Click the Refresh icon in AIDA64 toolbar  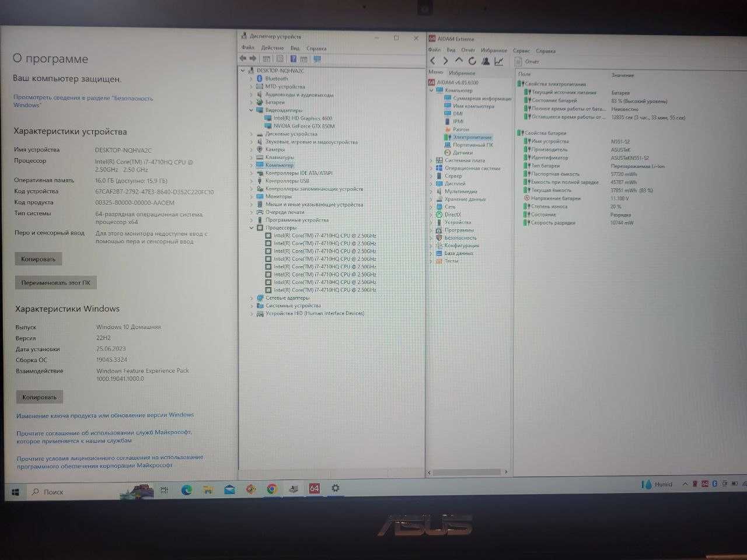click(472, 61)
